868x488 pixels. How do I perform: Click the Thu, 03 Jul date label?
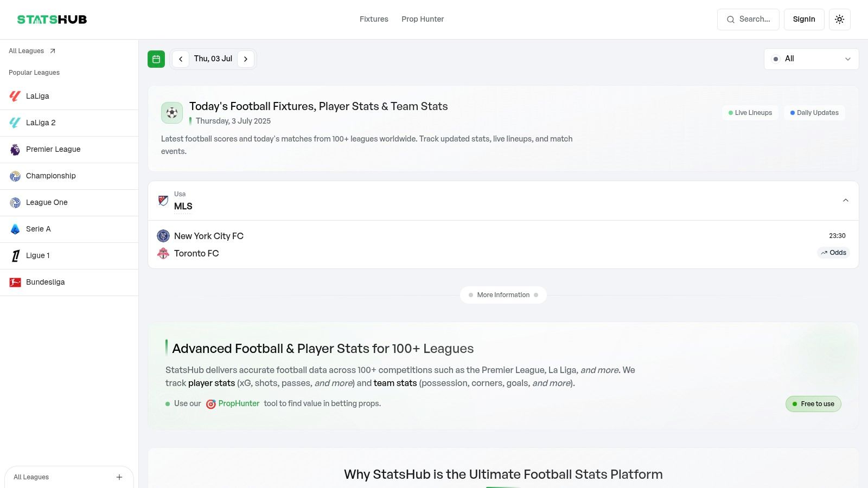tap(213, 59)
